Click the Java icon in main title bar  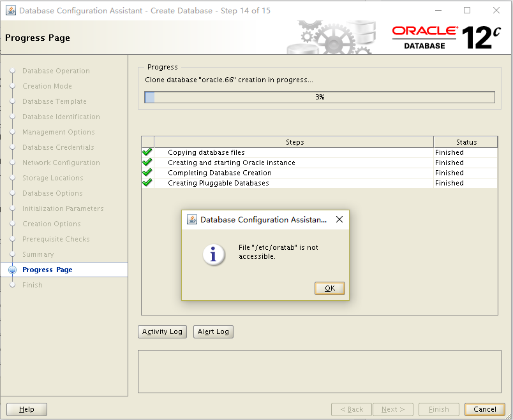[11, 10]
